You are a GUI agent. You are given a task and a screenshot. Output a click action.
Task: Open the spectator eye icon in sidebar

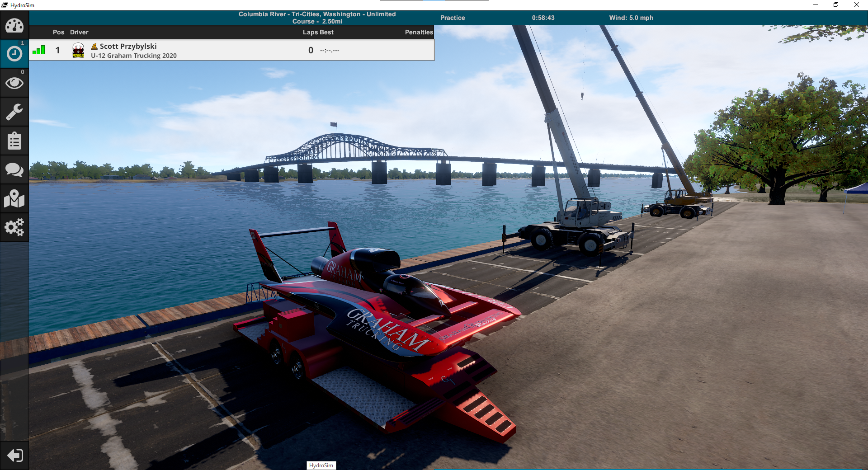click(14, 83)
